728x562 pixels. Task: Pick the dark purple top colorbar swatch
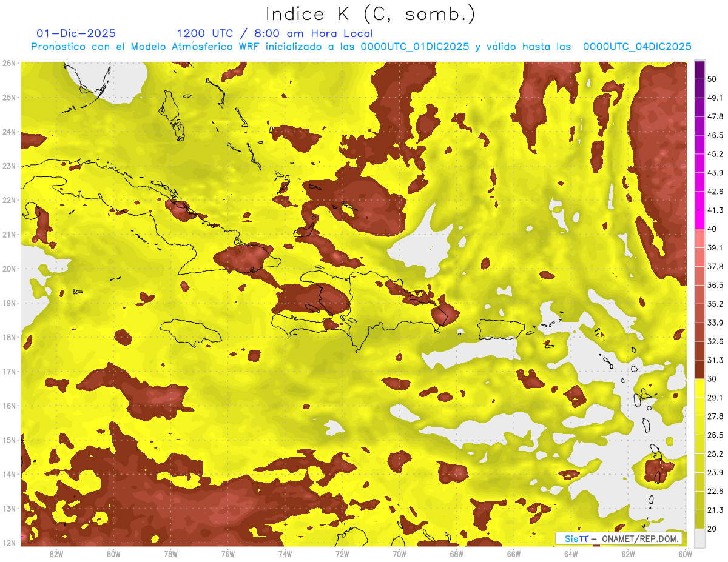[x=699, y=70]
